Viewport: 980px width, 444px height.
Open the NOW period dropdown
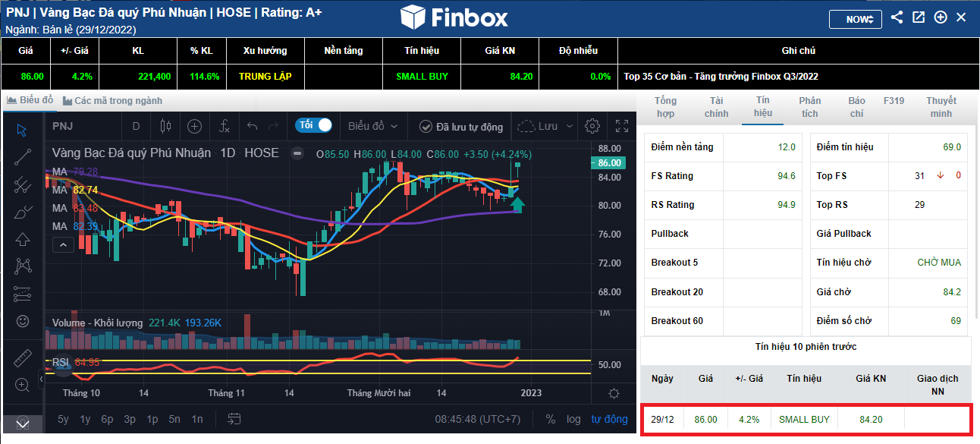pyautogui.click(x=855, y=19)
